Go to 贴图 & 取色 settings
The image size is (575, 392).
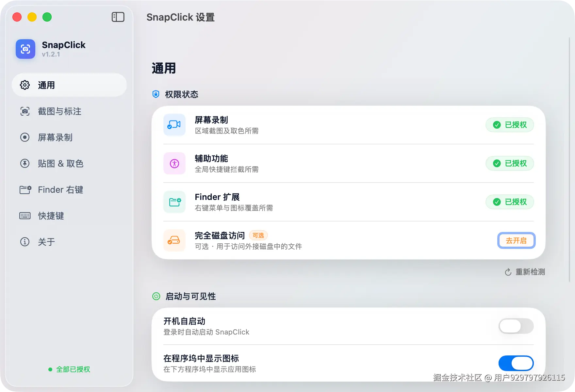pyautogui.click(x=69, y=163)
